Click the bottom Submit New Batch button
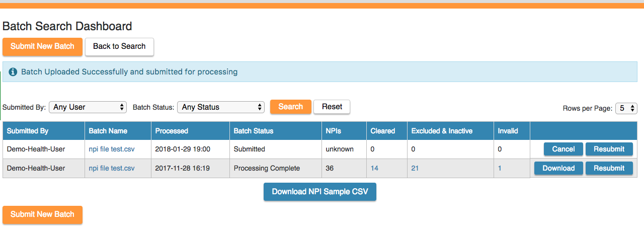The height and width of the screenshot is (234, 644). pos(42,214)
